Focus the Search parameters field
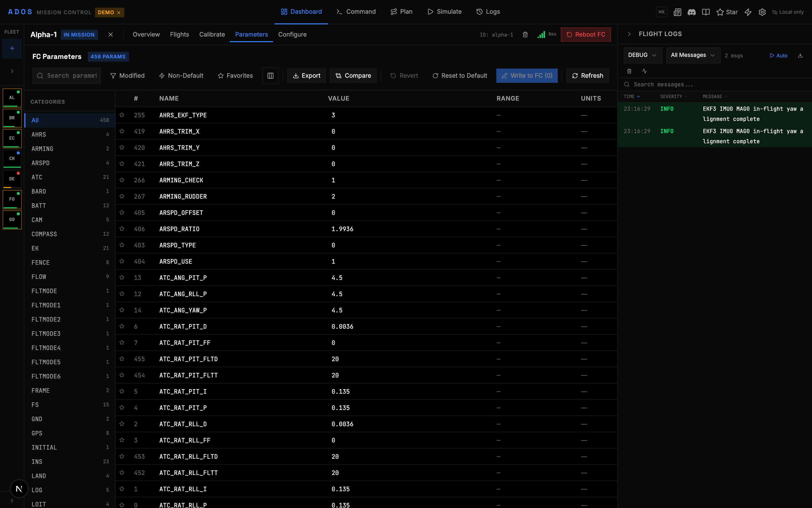The image size is (812, 508). pos(67,76)
